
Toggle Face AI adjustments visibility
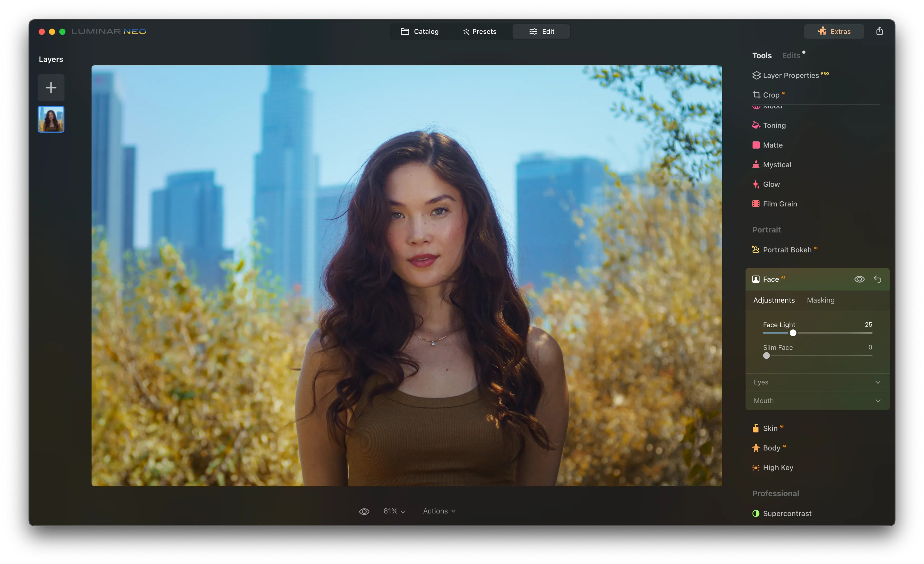[860, 279]
